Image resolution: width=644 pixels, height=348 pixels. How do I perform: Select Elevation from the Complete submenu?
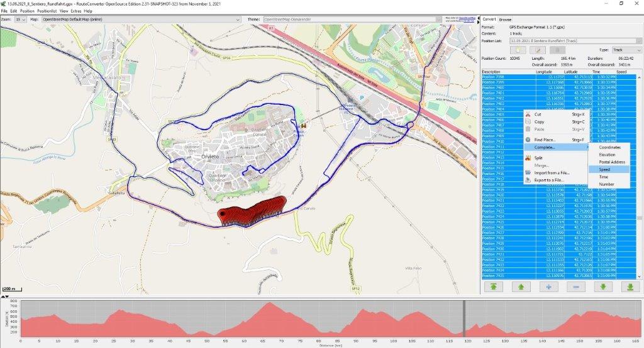coord(607,154)
